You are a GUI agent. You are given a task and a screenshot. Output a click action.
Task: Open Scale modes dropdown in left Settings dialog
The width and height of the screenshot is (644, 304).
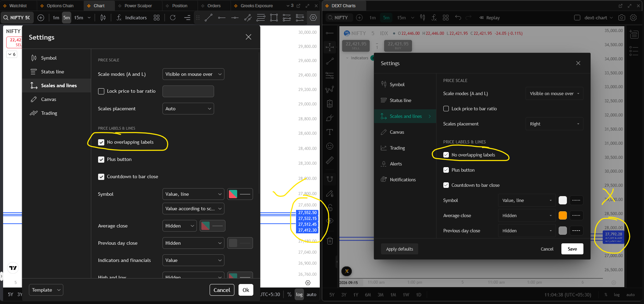click(193, 74)
